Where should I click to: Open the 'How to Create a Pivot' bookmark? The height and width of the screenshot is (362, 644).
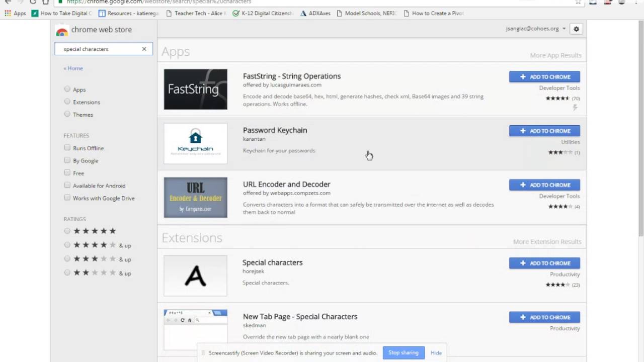point(434,13)
